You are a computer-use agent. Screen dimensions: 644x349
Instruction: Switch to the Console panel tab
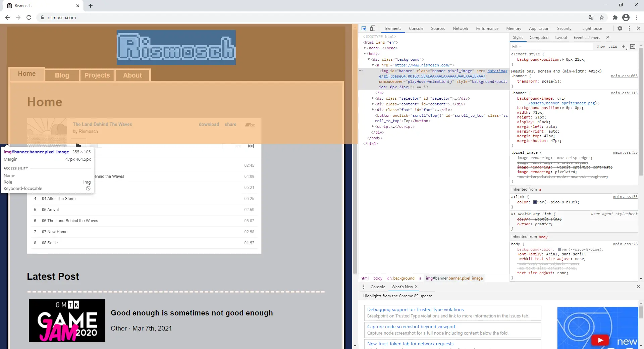pos(416,29)
